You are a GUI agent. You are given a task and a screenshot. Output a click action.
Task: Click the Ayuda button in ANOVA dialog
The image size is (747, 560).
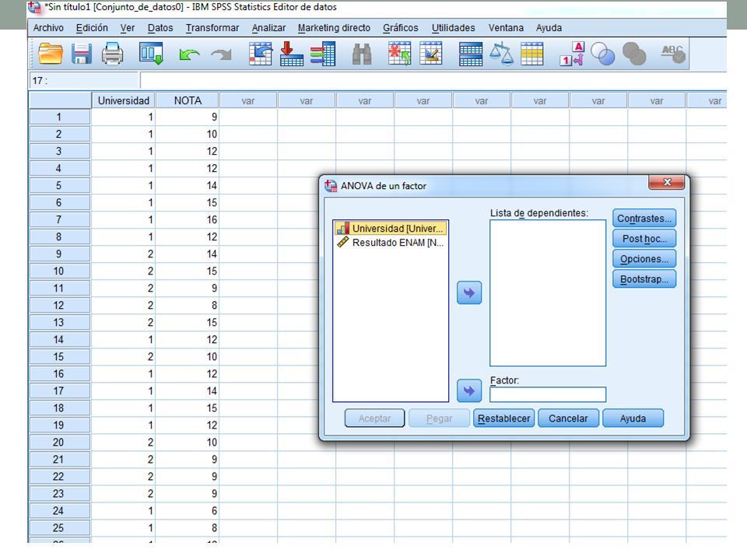tap(633, 418)
